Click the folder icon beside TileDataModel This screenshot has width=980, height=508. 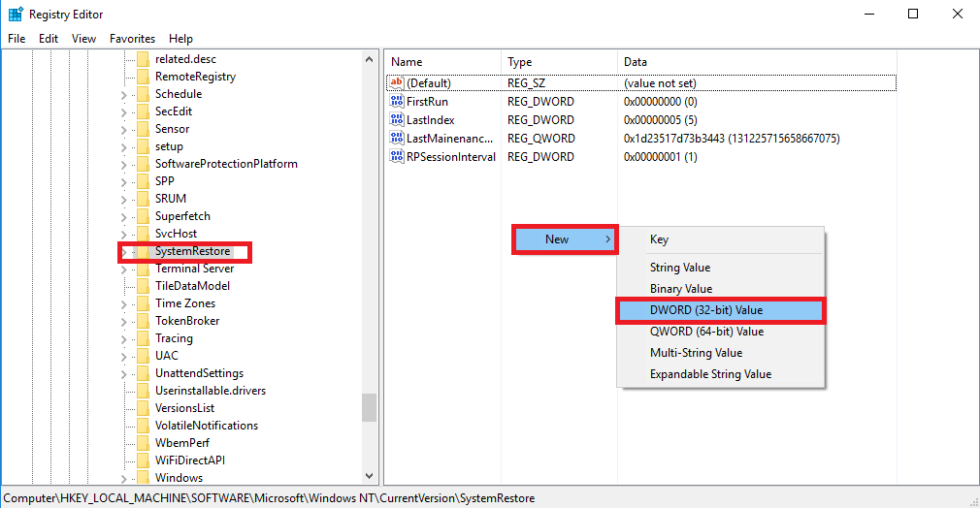click(x=144, y=286)
